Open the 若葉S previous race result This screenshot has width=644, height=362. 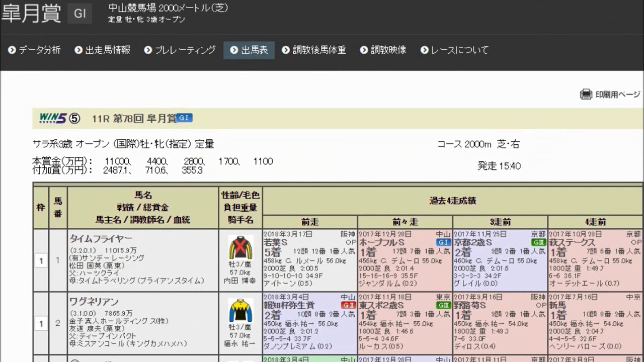click(275, 242)
